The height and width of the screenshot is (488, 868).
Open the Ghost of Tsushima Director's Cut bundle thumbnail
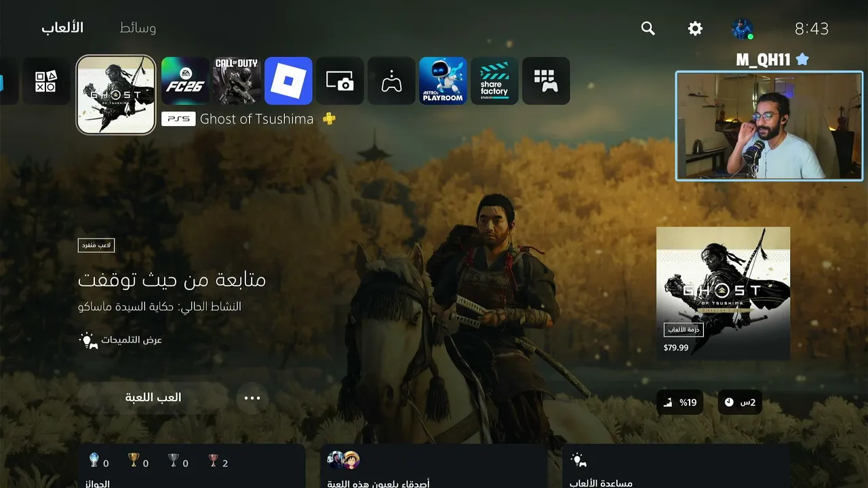[723, 293]
